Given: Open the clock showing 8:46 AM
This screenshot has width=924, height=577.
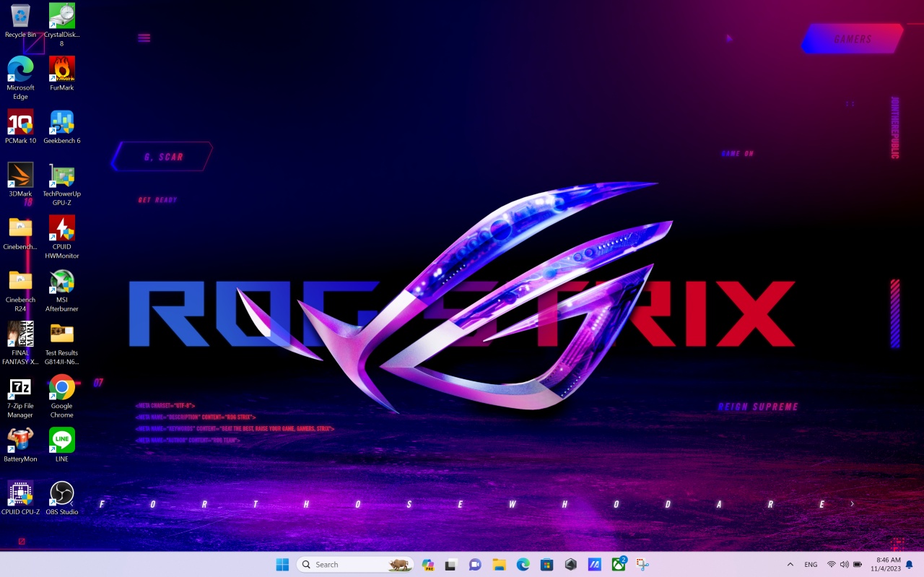Looking at the screenshot, I should click(885, 565).
